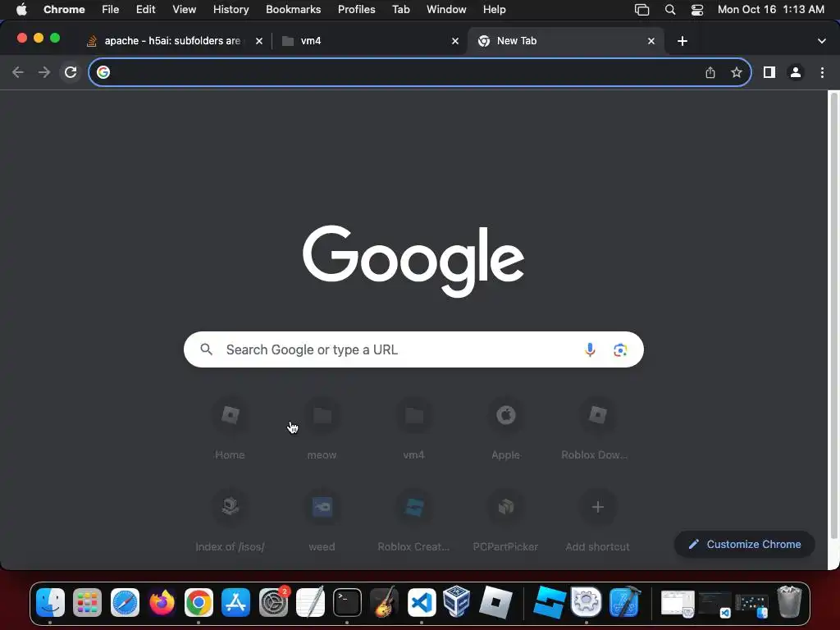This screenshot has height=630, width=840.
Task: Click the share icon in address bar
Action: 710,72
